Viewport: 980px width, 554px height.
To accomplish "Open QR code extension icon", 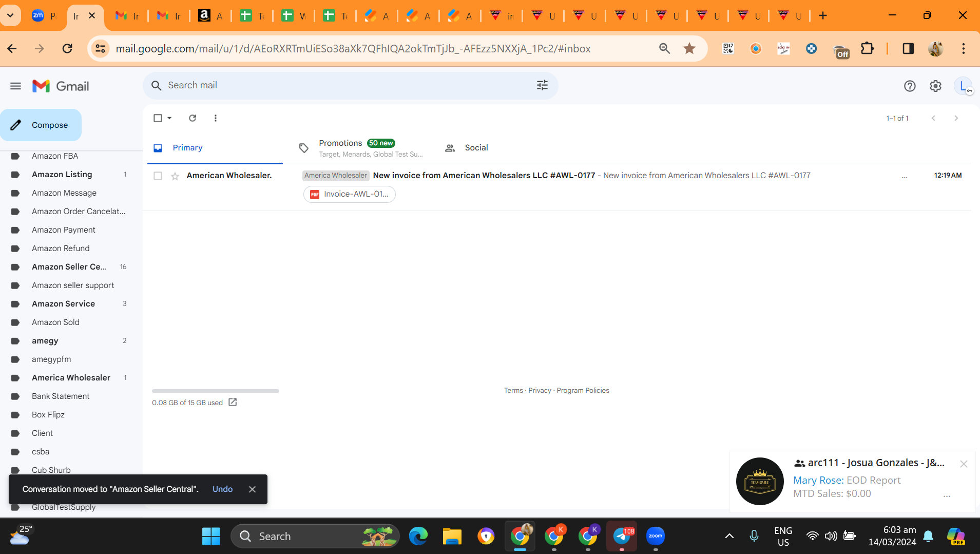I will 728,48.
